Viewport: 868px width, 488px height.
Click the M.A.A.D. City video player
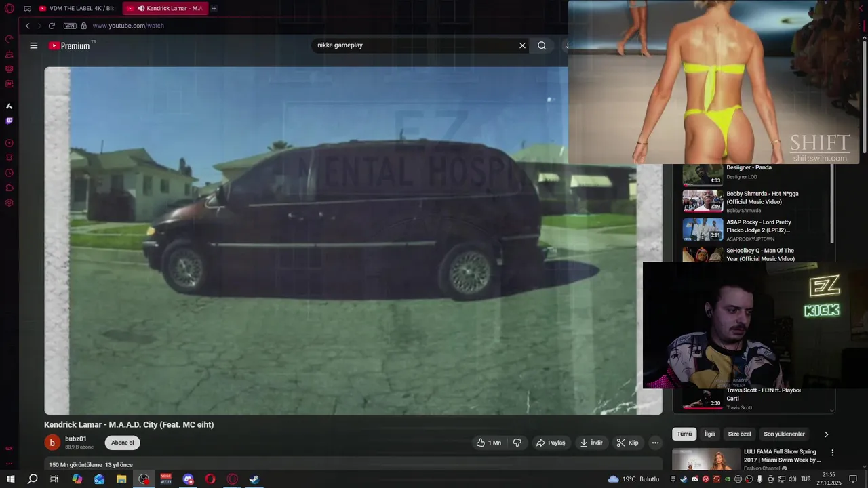(353, 241)
